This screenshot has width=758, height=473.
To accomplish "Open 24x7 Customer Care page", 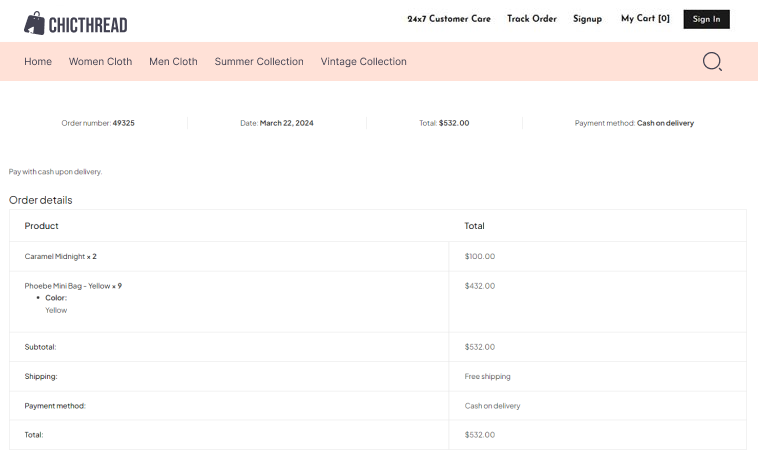I will click(449, 19).
